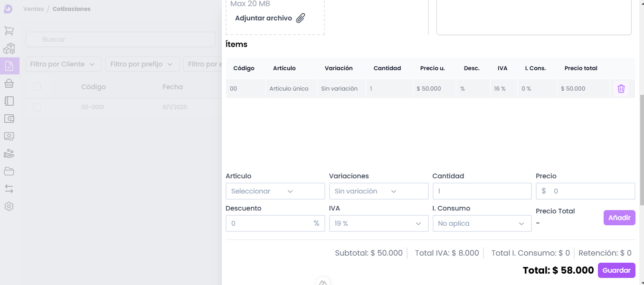The height and width of the screenshot is (285, 644).
Task: Save the quotation with Guardar
Action: pyautogui.click(x=616, y=270)
